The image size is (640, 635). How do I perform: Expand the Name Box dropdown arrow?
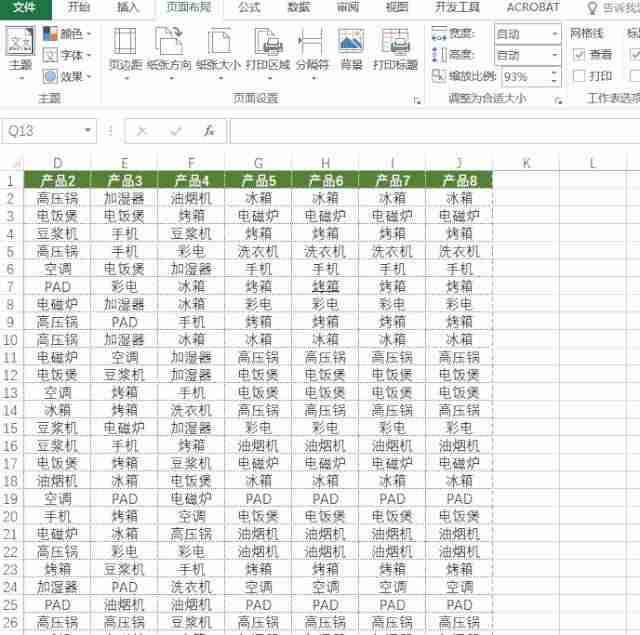pyautogui.click(x=87, y=131)
